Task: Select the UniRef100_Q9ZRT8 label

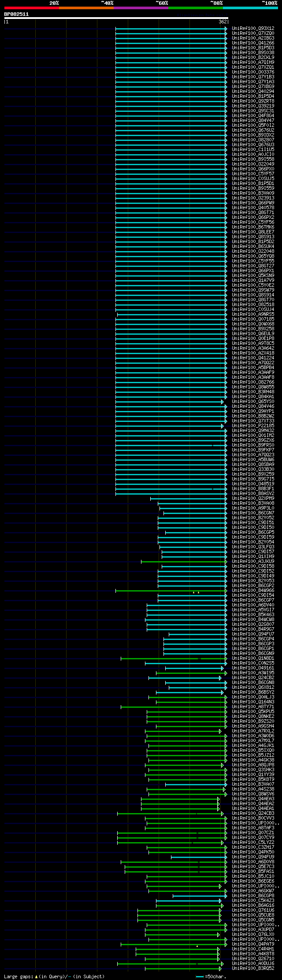Action: click(253, 101)
